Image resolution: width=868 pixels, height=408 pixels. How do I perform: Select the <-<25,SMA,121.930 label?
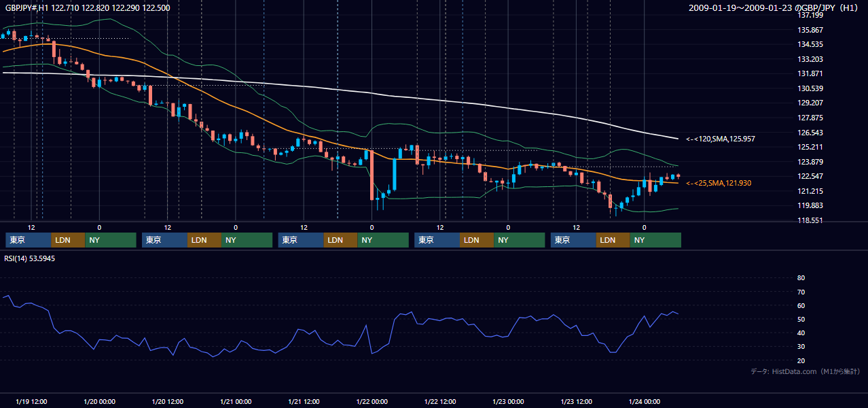point(719,183)
